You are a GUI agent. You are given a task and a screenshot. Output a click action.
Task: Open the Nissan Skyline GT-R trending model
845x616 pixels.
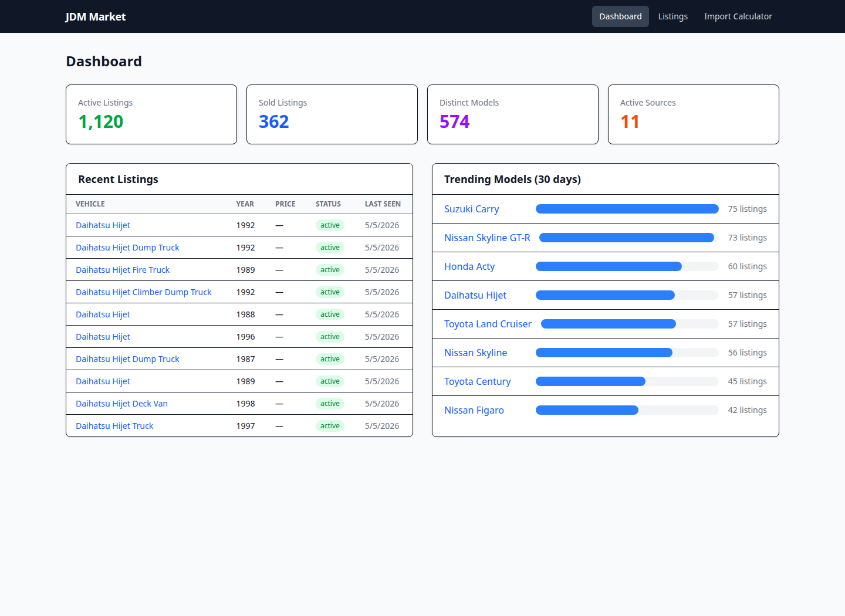pyautogui.click(x=487, y=238)
